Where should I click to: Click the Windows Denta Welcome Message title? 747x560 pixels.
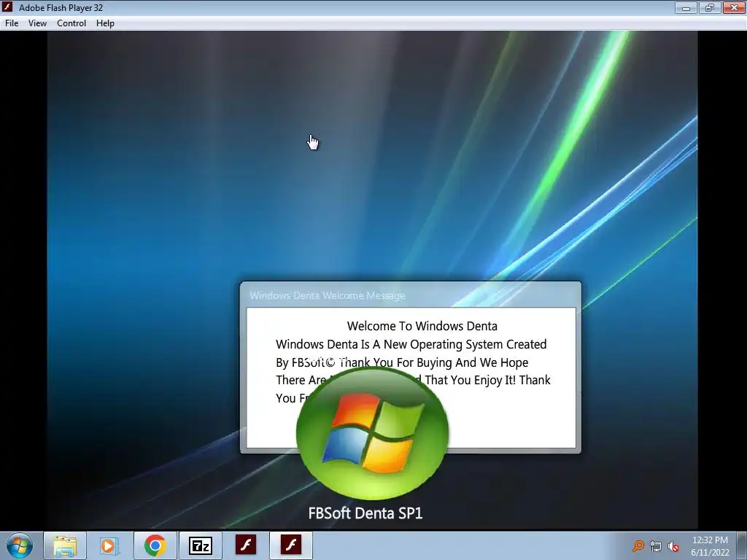point(328,296)
